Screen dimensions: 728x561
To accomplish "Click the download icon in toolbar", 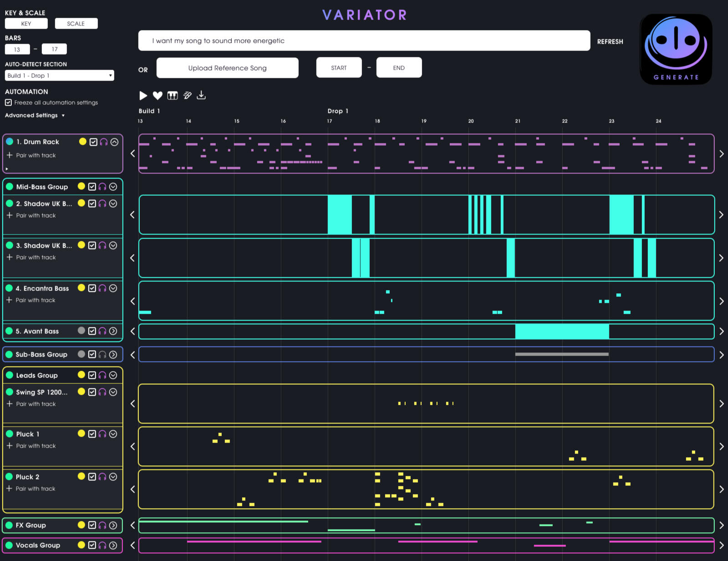I will click(x=201, y=95).
